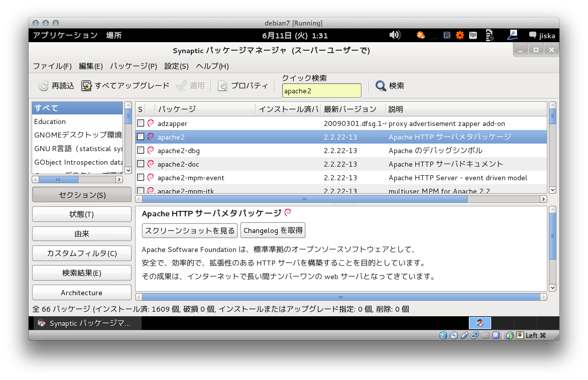The height and width of the screenshot is (380, 588).
Task: Click the Debian swirl icon in the description header
Action: (x=288, y=212)
